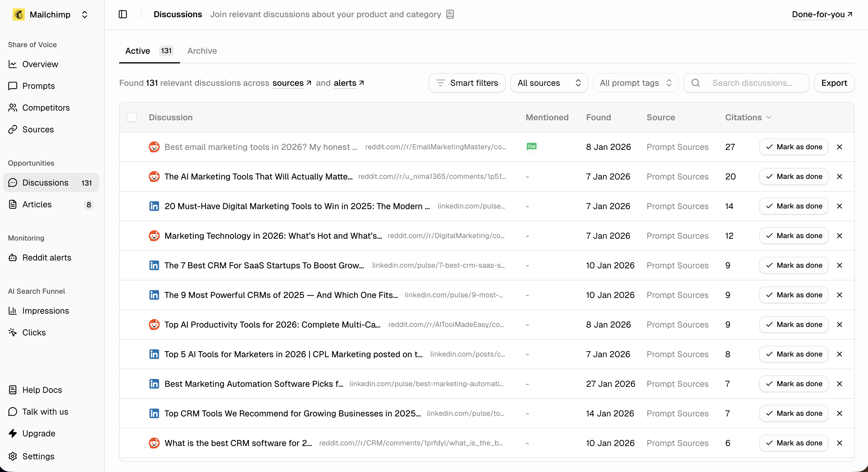The height and width of the screenshot is (472, 868).
Task: Switch to the Archive tab
Action: pyautogui.click(x=202, y=51)
